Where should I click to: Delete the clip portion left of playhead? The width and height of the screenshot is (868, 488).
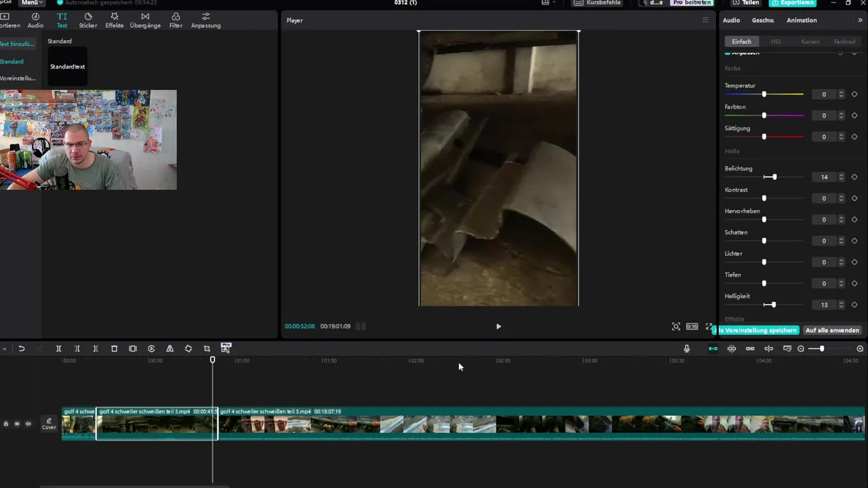[x=77, y=348]
